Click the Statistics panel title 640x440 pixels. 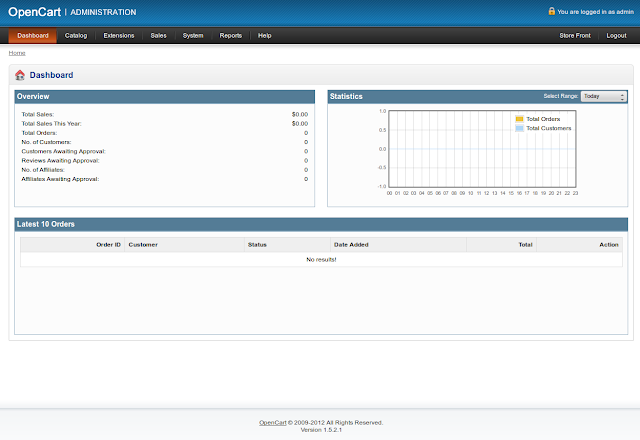point(346,96)
